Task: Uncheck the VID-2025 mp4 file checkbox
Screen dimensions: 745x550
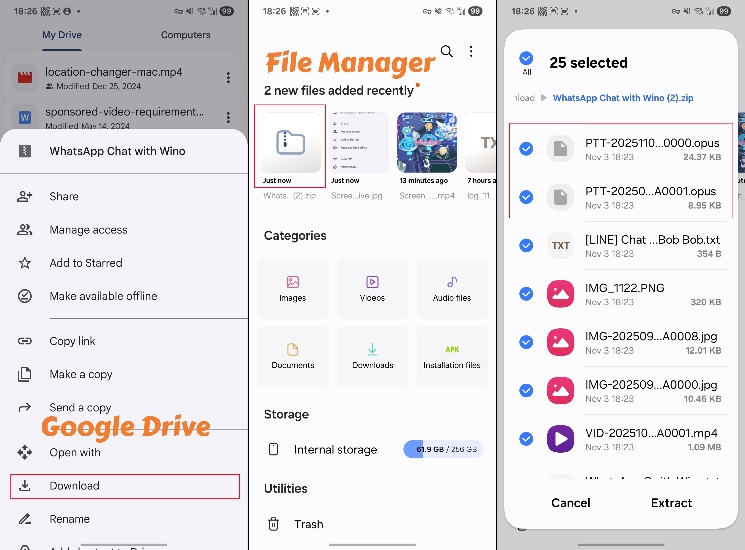Action: tap(526, 438)
